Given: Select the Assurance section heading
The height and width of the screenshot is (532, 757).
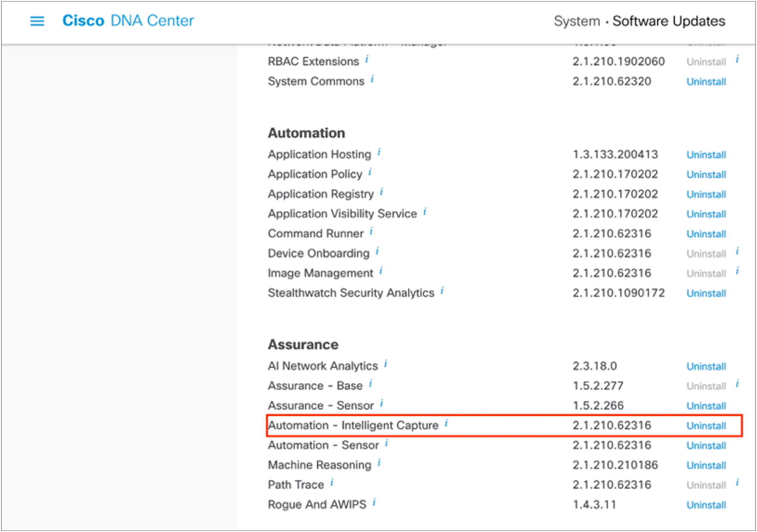Looking at the screenshot, I should pos(303,344).
